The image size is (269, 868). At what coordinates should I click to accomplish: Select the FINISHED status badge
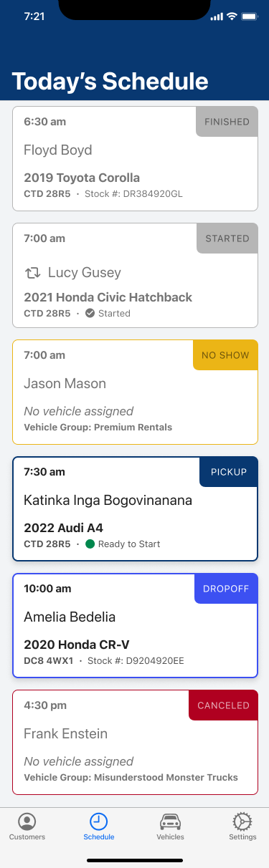point(227,122)
